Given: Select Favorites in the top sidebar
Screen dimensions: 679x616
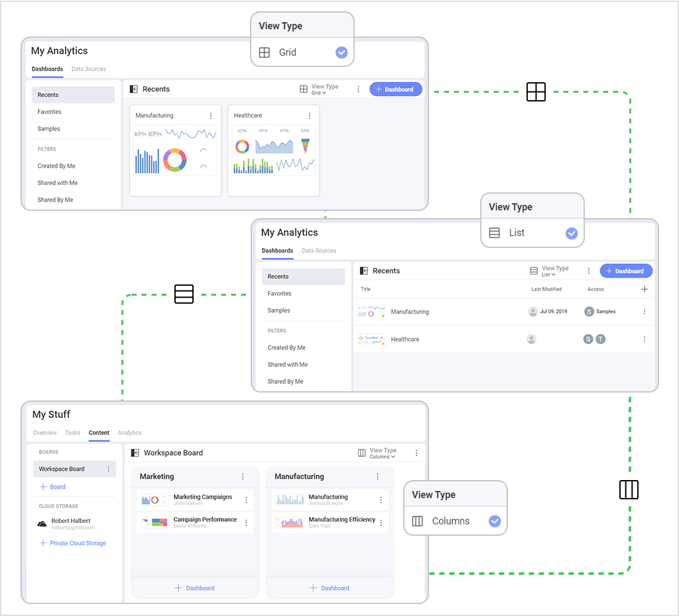Looking at the screenshot, I should coord(49,112).
